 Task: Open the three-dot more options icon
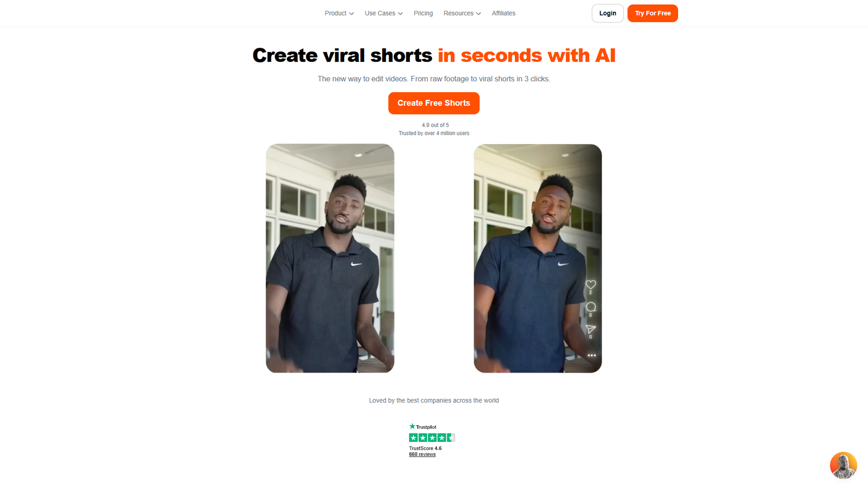coord(591,356)
